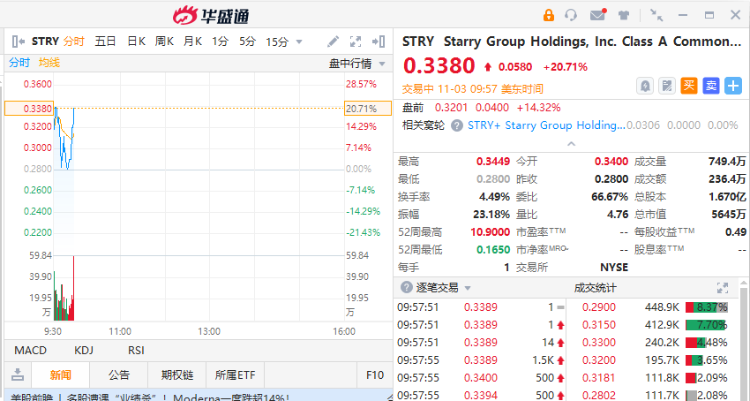750x401 pixels.
Task: Switch to 分时 chart tab
Action: point(74,42)
